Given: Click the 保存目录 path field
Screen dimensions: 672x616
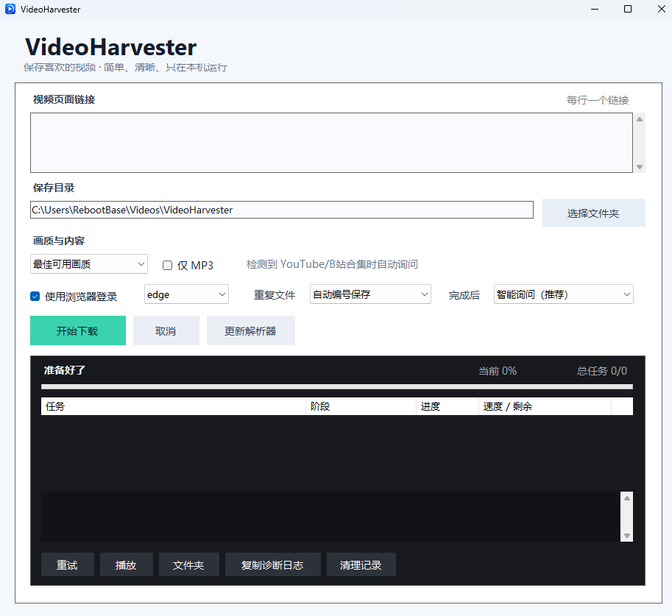Looking at the screenshot, I should pyautogui.click(x=282, y=210).
